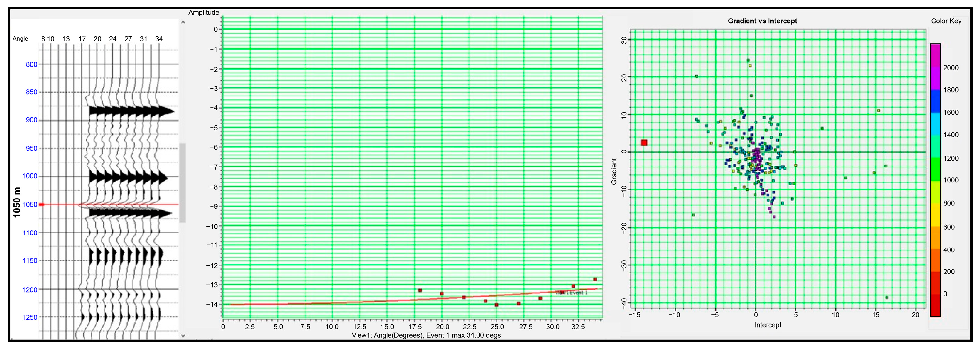Click the yellow band near 600 on the Color Key

936,215
